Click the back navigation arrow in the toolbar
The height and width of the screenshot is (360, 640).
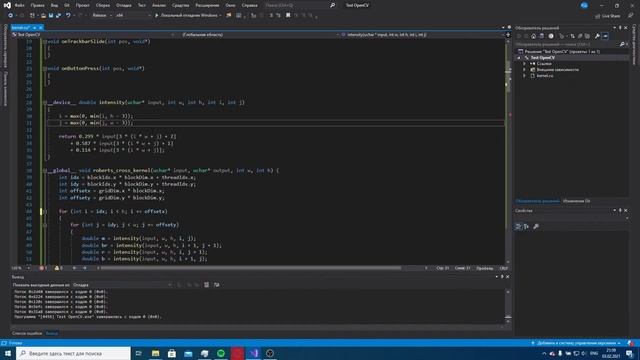pyautogui.click(x=10, y=16)
